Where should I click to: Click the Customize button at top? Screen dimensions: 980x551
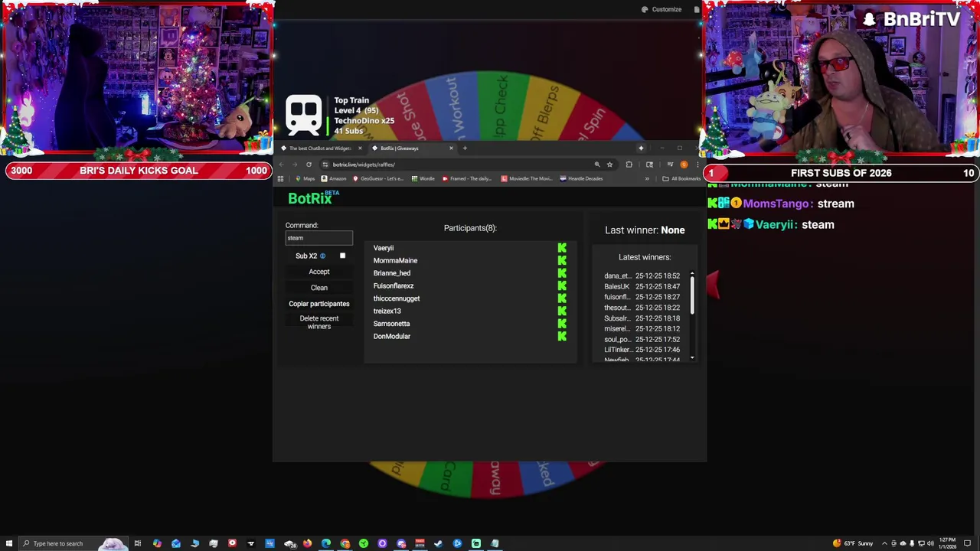(661, 9)
